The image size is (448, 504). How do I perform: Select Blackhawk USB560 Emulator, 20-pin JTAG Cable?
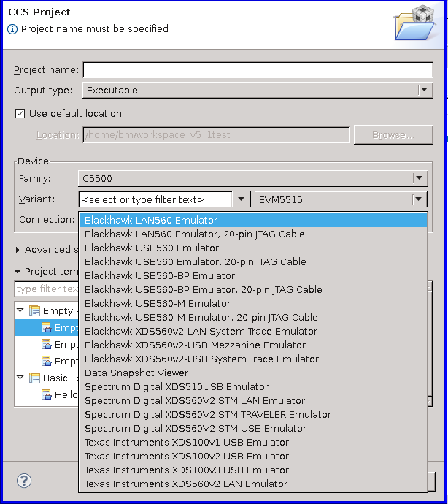253,261
